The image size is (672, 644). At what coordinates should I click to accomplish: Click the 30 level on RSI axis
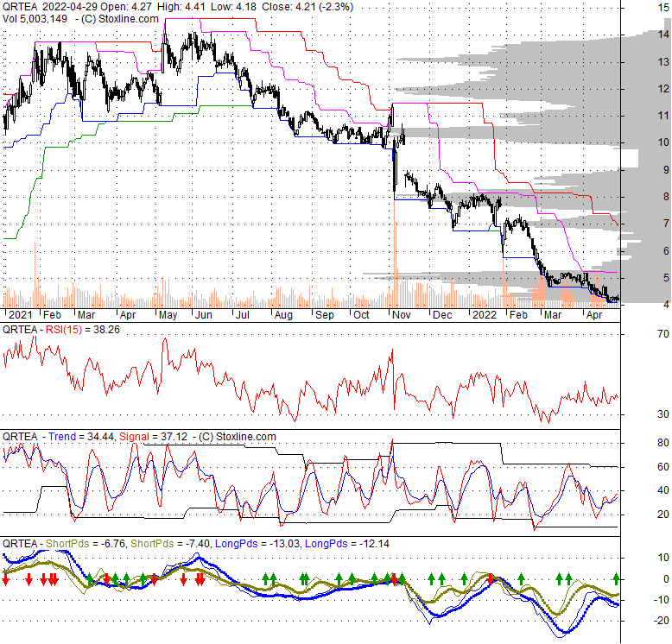coord(663,414)
